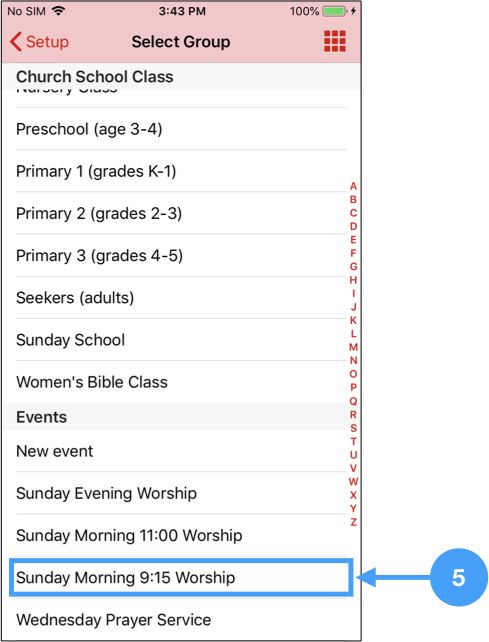Image resolution: width=489 pixels, height=642 pixels.
Task: Select Preschool (age 3-4) group
Action: point(181,129)
